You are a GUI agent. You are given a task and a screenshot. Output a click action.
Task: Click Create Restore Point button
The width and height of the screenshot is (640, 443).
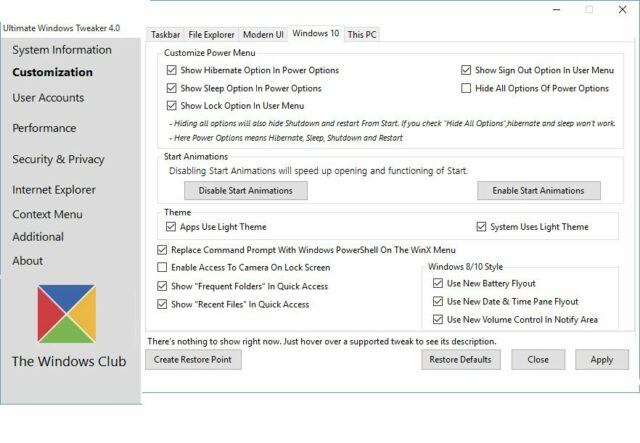pyautogui.click(x=193, y=360)
